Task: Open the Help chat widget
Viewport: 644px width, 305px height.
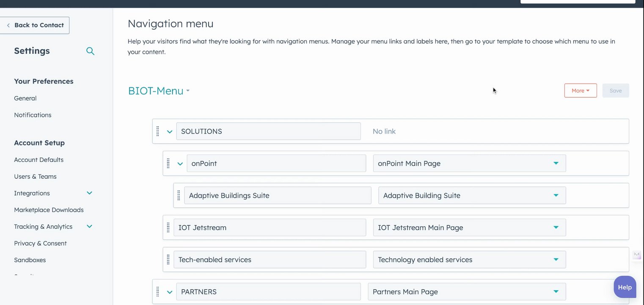Action: (x=625, y=287)
